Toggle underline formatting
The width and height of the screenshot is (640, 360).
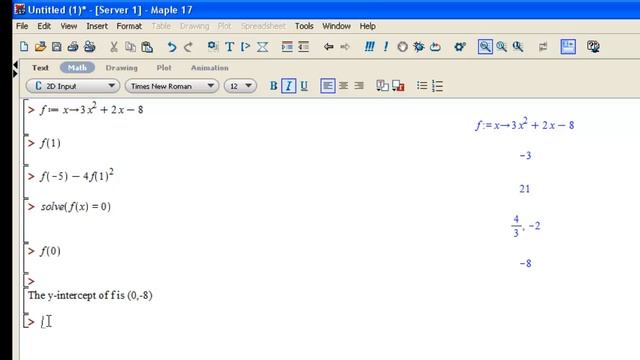click(x=304, y=86)
